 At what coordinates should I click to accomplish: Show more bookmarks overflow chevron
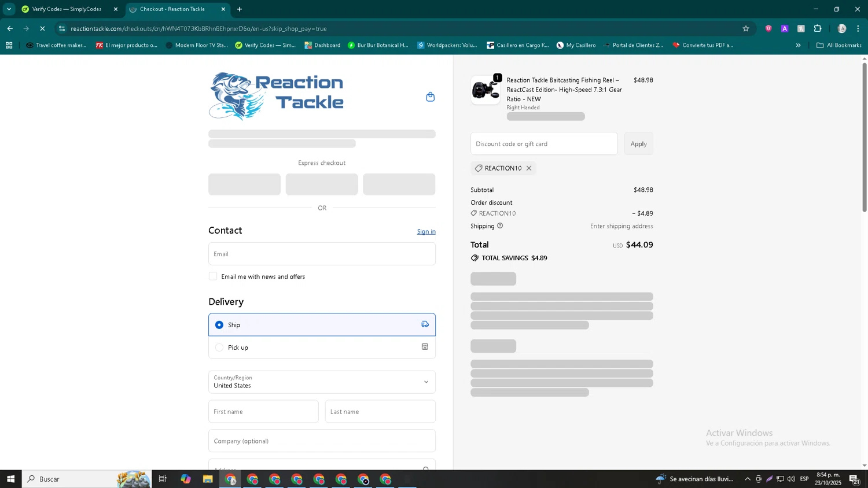[798, 45]
